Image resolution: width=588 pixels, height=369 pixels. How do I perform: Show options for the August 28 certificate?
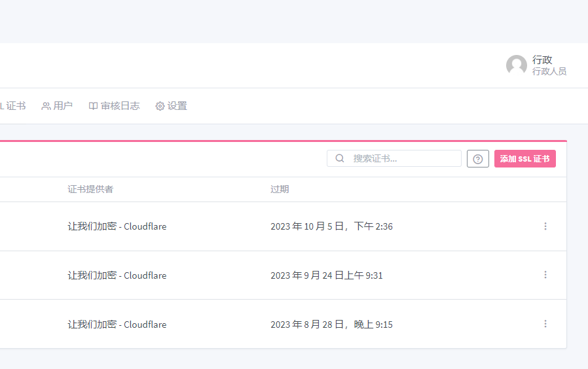545,324
